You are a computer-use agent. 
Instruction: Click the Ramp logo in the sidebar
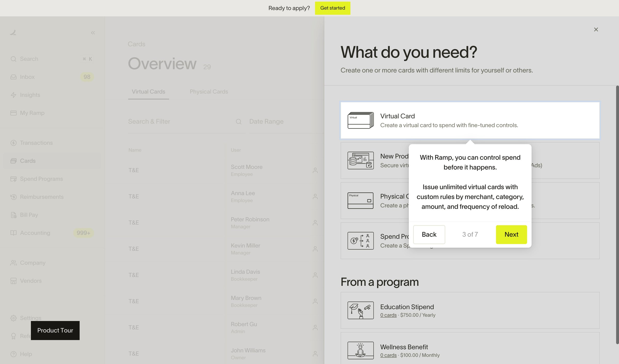(13, 33)
